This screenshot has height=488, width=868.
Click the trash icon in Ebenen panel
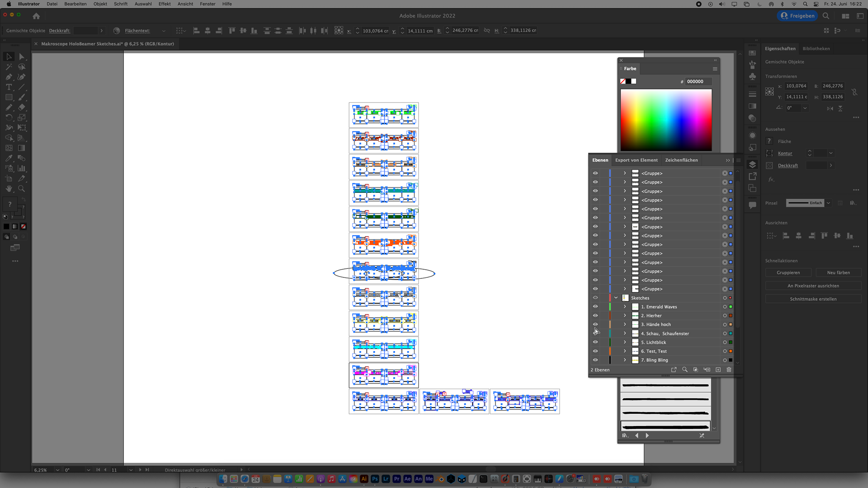pyautogui.click(x=729, y=370)
